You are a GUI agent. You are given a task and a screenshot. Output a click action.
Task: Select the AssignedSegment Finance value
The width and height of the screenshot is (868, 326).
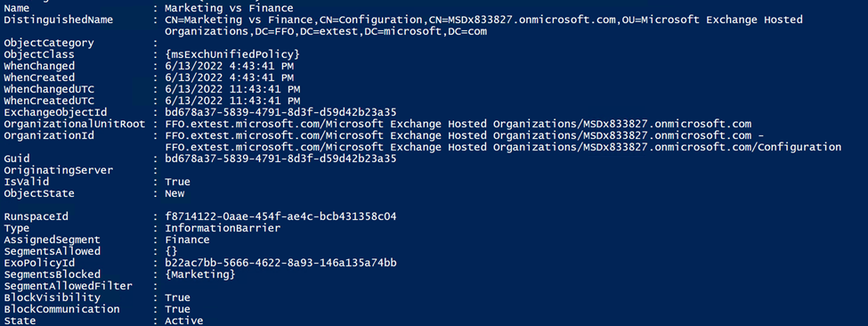[x=187, y=240]
